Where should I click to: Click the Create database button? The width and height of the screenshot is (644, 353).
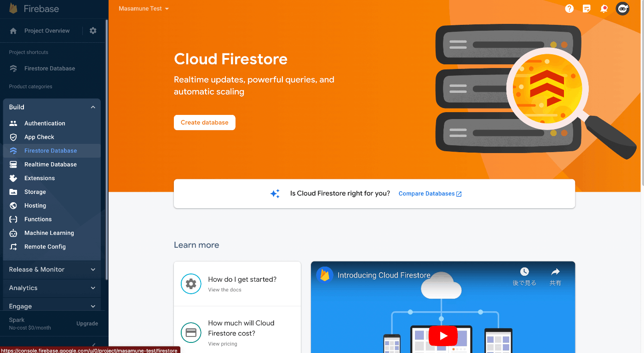click(204, 122)
